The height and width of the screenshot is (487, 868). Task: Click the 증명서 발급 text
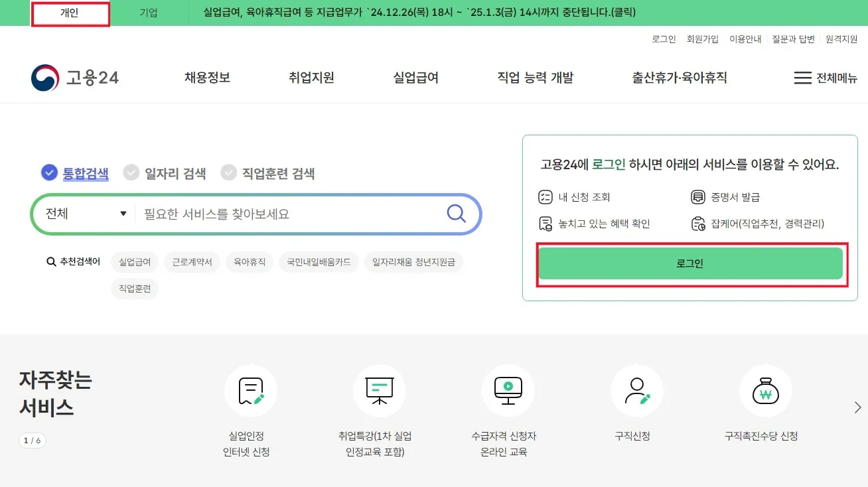(x=735, y=197)
